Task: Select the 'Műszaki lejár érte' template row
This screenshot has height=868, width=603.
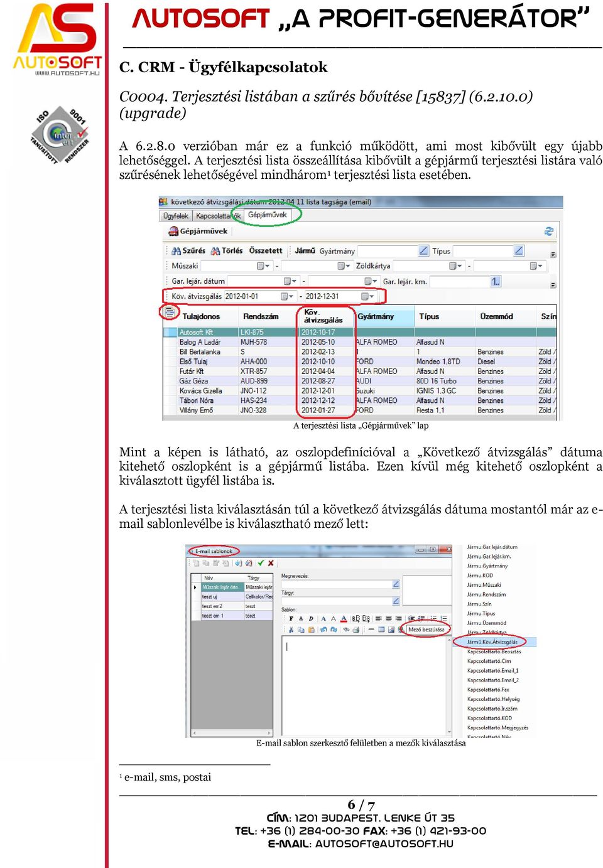Action: tap(232, 587)
